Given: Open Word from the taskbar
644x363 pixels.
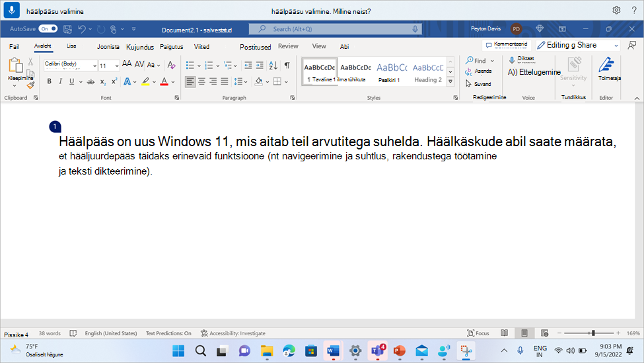Looking at the screenshot, I should point(333,350).
